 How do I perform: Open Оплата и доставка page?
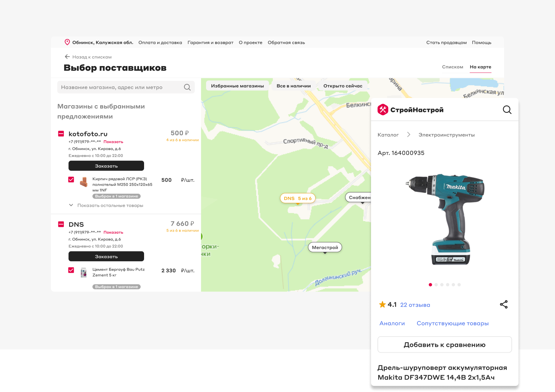click(160, 43)
